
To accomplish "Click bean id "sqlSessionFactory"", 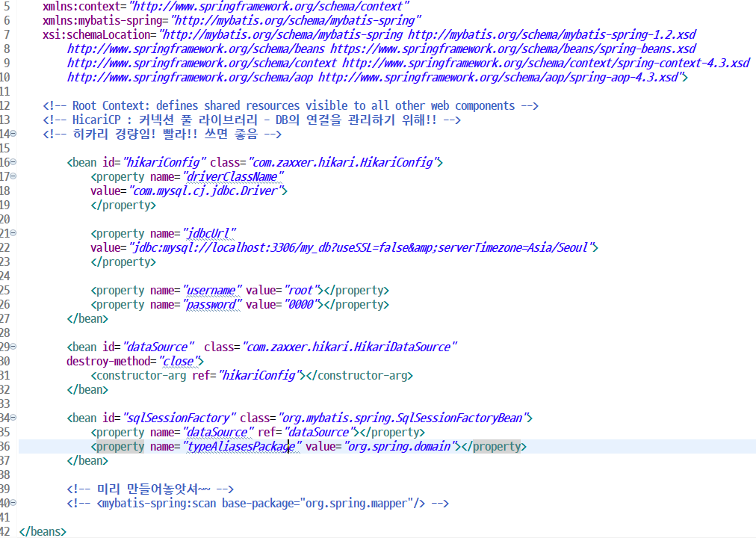I will 179,418.
